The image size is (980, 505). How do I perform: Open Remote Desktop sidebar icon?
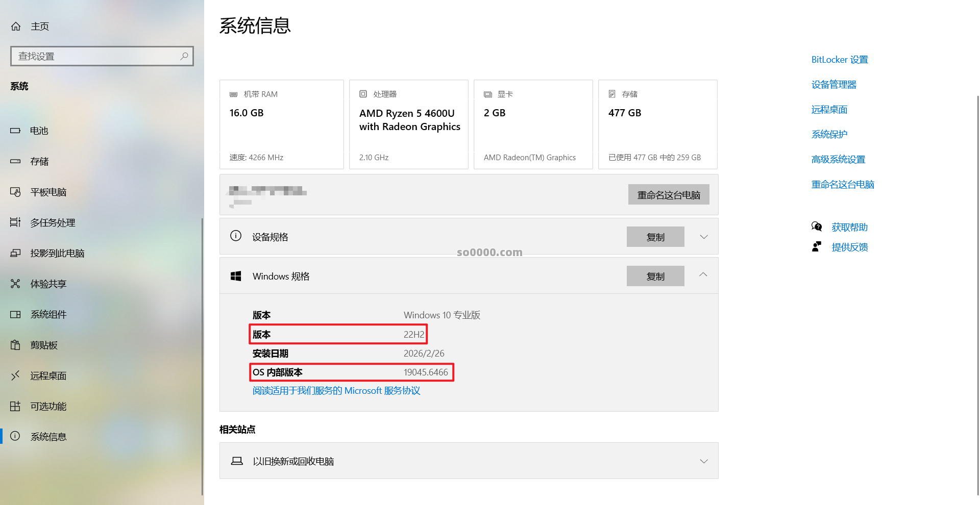coord(15,375)
